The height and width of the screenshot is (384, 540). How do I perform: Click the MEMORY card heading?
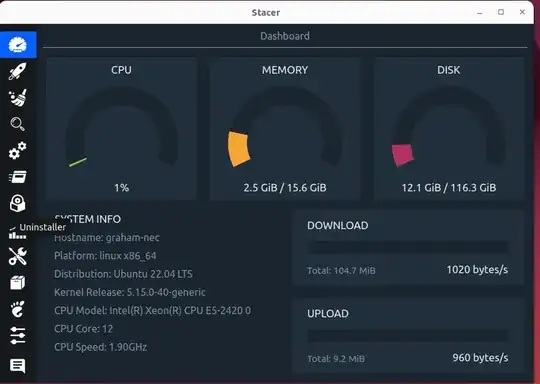click(x=285, y=70)
